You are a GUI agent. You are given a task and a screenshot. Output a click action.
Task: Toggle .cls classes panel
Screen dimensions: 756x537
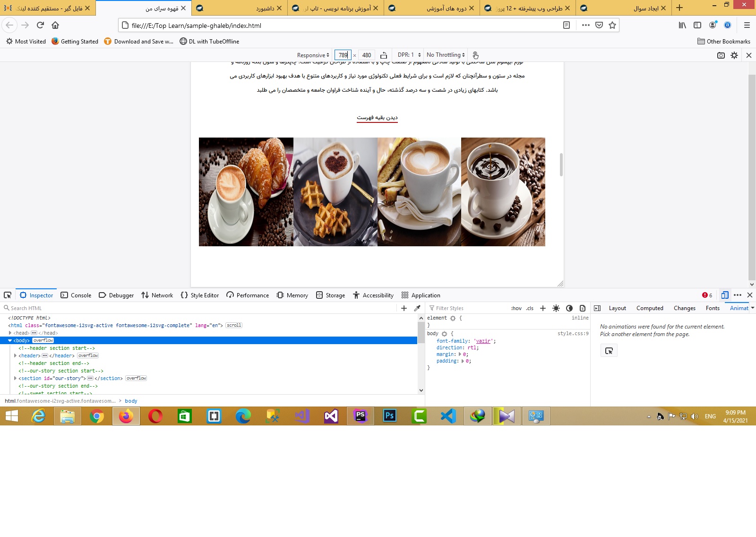coord(530,308)
